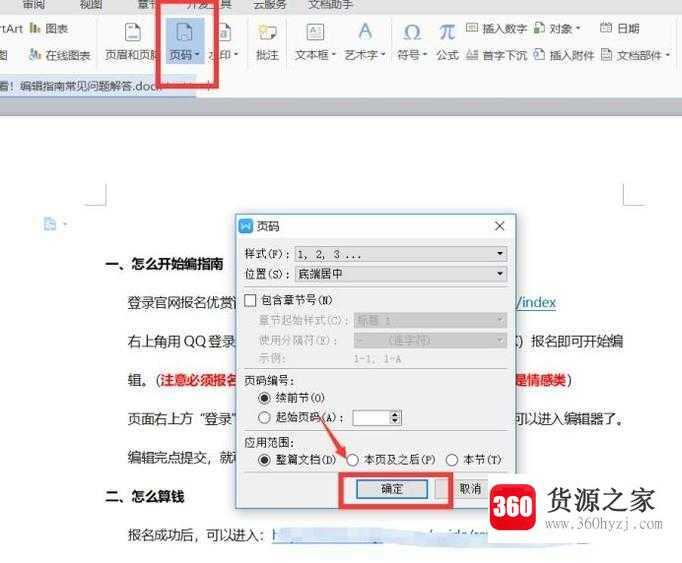This screenshot has width=682, height=563.
Task: Select 本页及之后 radio button
Action: (x=352, y=460)
